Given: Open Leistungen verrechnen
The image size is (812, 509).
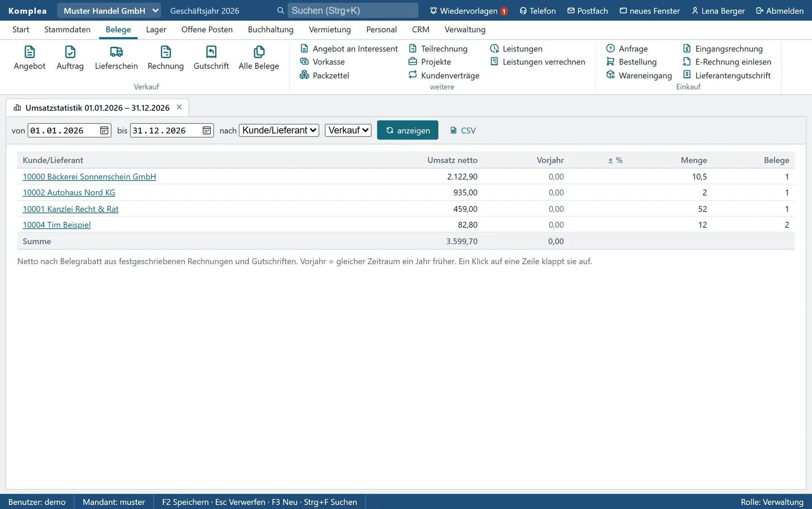Looking at the screenshot, I should click(538, 62).
